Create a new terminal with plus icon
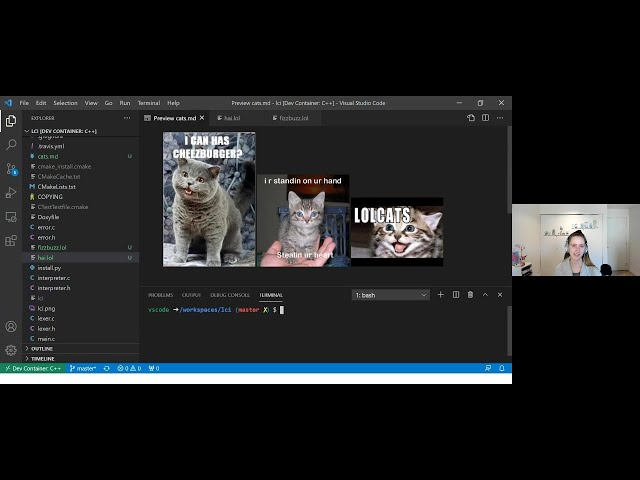This screenshot has height=480, width=640. click(x=441, y=295)
